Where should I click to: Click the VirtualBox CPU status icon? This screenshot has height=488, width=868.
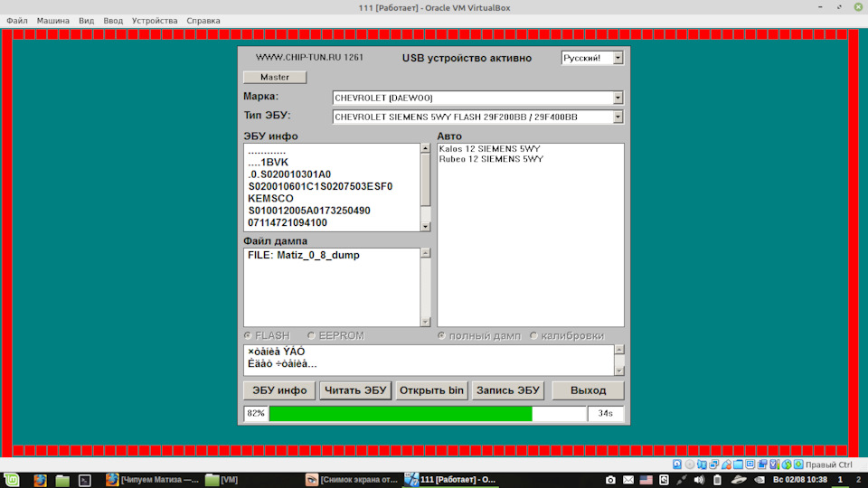click(x=775, y=465)
